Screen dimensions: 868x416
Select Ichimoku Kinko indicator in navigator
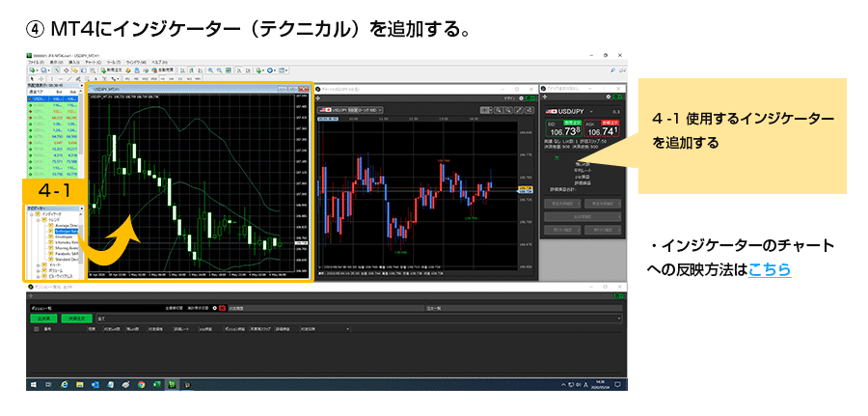pos(67,242)
